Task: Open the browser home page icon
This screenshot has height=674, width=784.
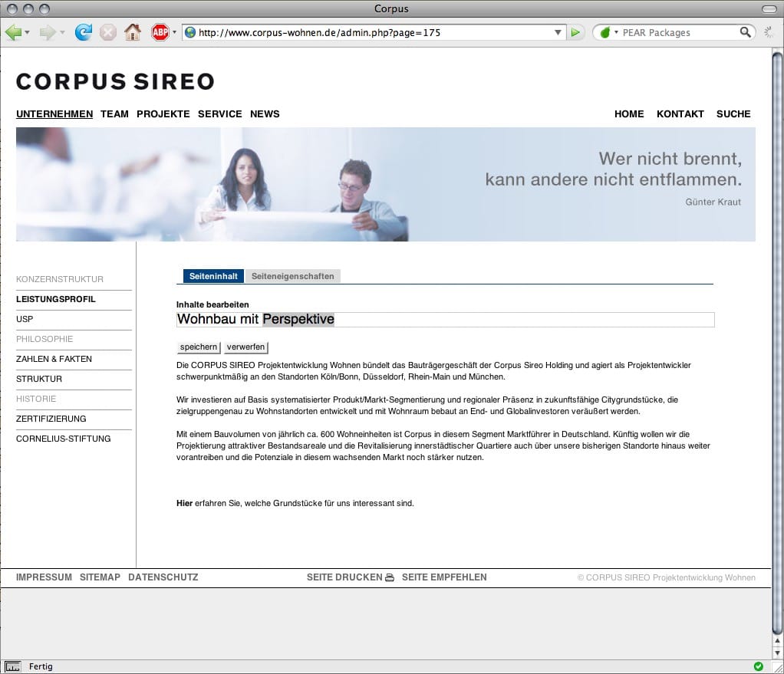Action: [x=133, y=32]
